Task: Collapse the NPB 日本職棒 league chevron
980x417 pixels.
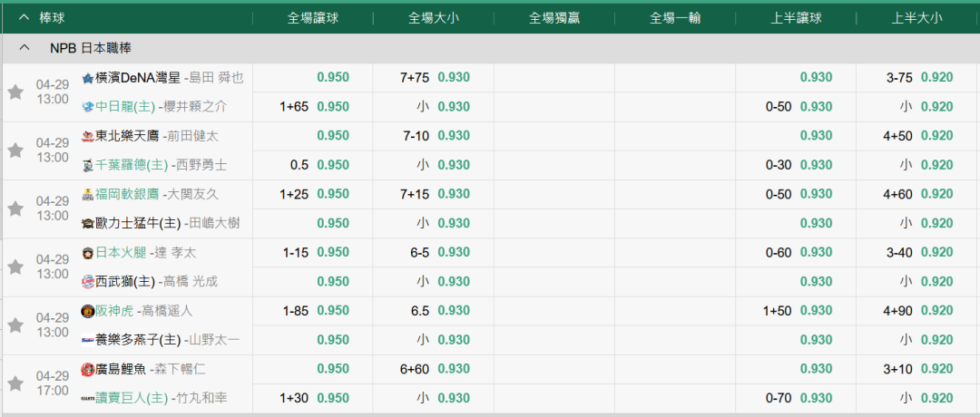Action: (x=24, y=48)
